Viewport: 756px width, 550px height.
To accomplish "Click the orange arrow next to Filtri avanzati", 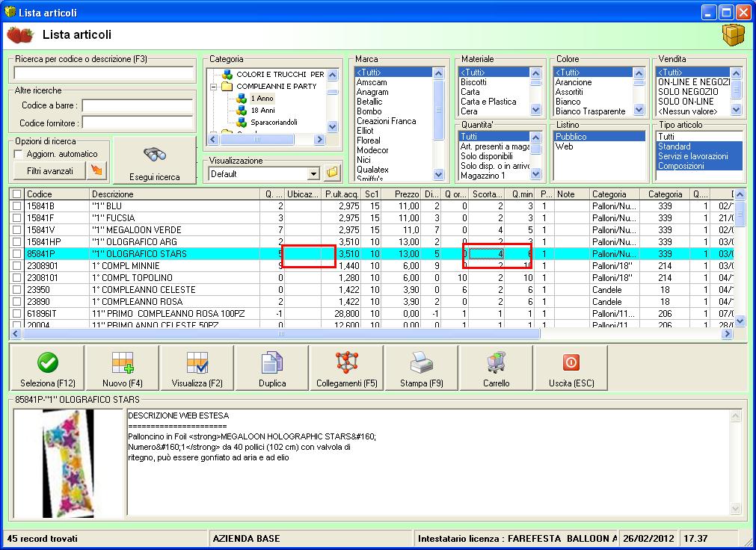I will 97,171.
